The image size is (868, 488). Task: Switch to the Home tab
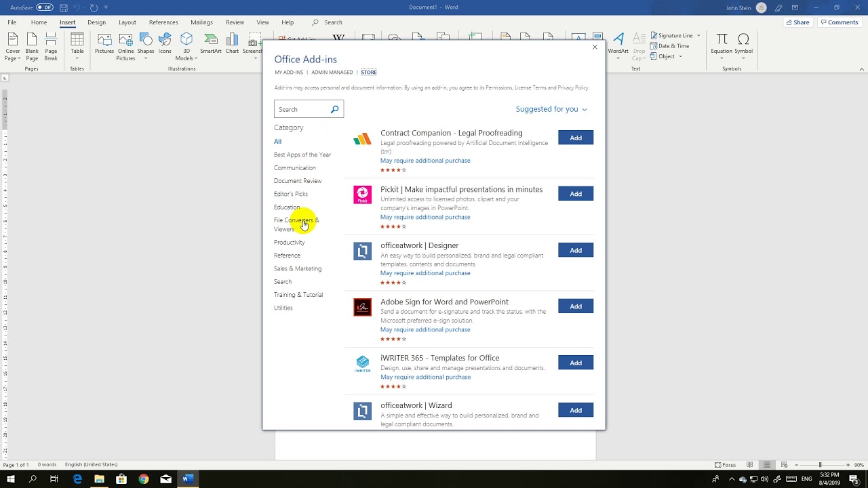(39, 22)
